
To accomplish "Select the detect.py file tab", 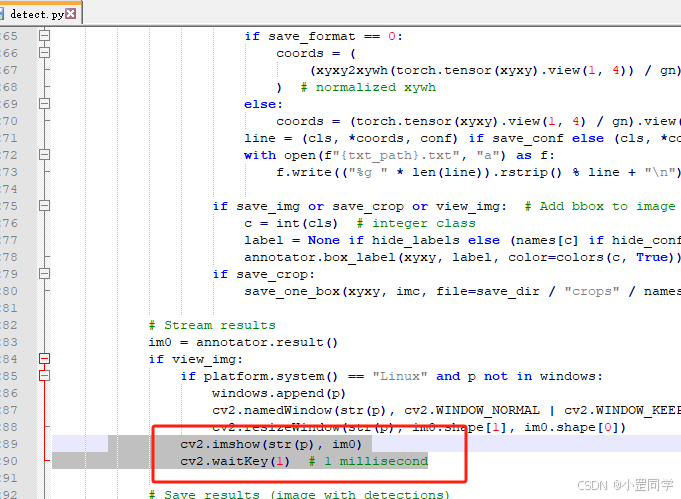I will click(x=40, y=13).
